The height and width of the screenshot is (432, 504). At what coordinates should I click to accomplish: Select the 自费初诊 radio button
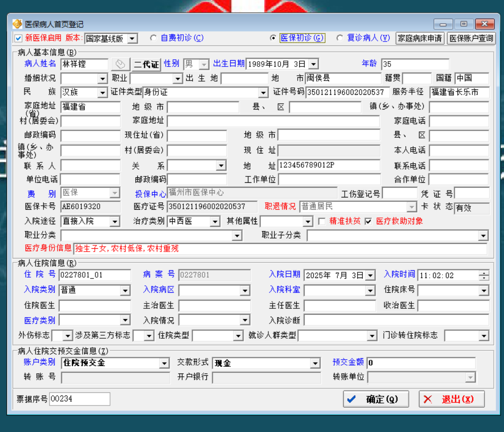tap(153, 38)
